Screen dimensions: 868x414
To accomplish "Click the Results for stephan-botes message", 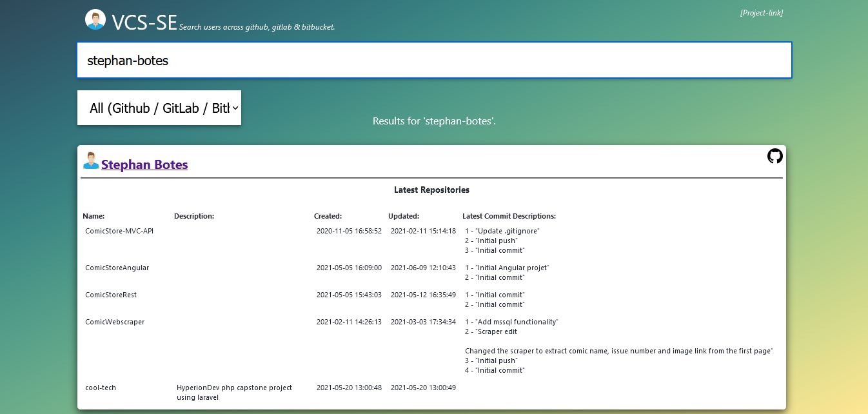I will [x=434, y=121].
